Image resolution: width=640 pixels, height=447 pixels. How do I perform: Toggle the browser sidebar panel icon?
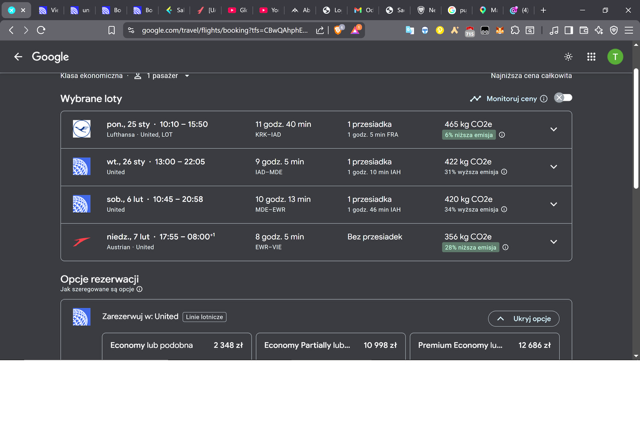tap(569, 30)
